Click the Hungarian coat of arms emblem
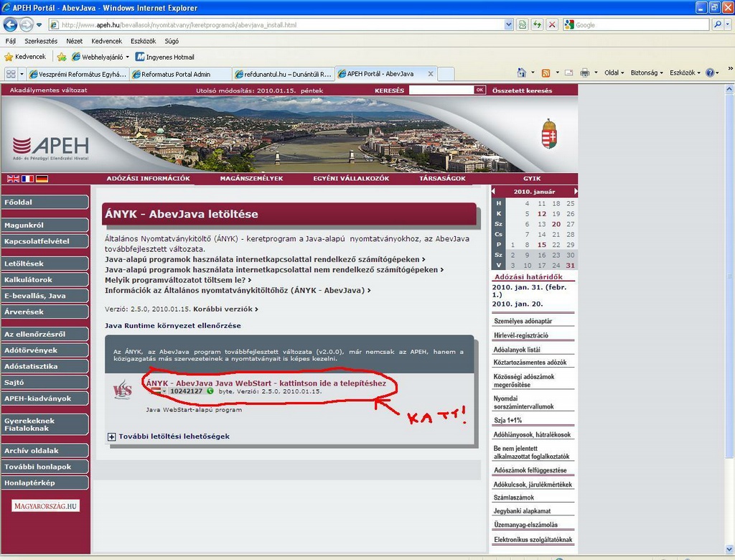Viewport: 735px width, 560px height. (549, 134)
